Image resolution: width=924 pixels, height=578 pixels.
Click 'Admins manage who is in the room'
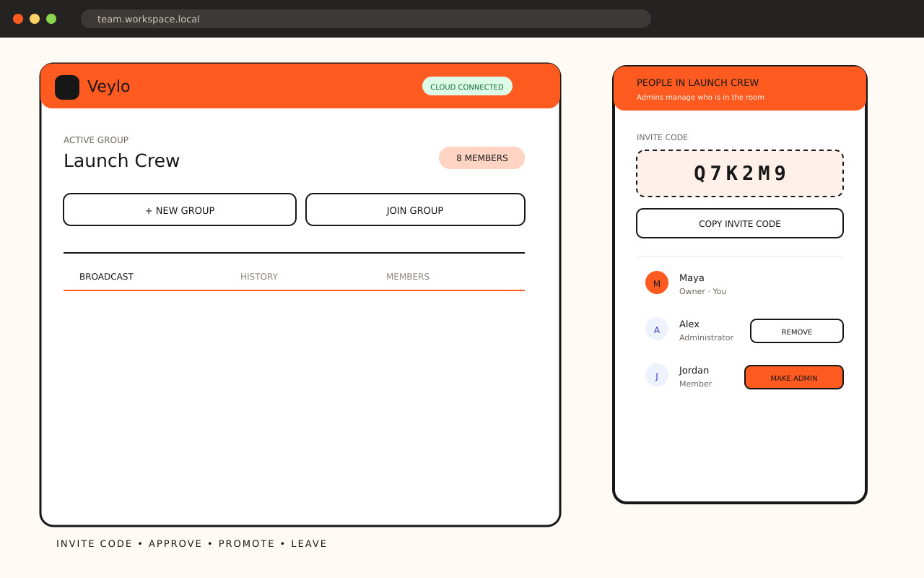click(700, 97)
